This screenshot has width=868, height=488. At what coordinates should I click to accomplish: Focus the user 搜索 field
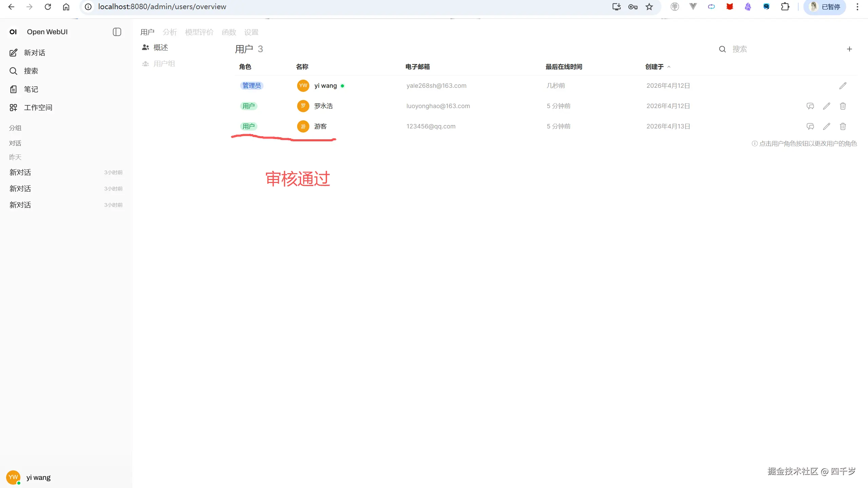tap(780, 49)
